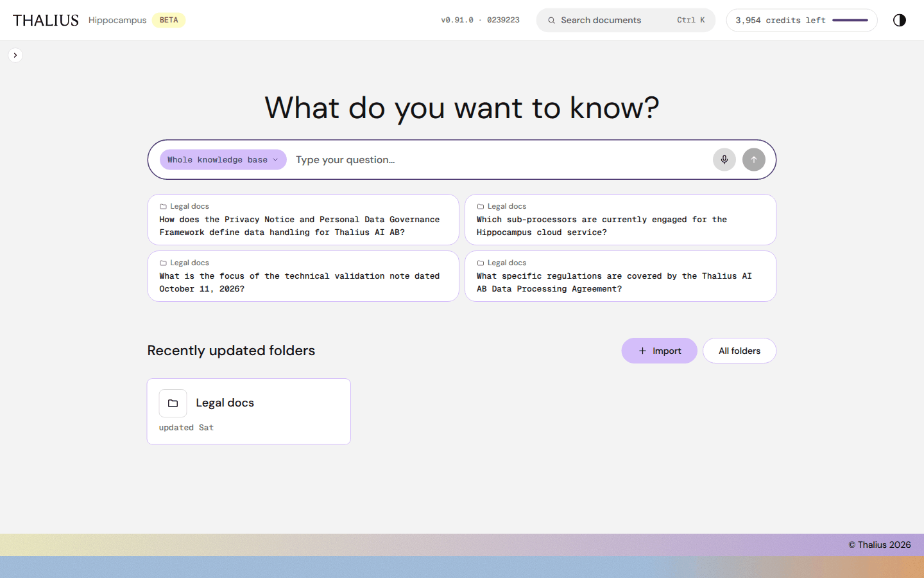Screen dimensions: 924x578
Task: Toggle the dark/light theme contrast icon
Action: click(900, 20)
